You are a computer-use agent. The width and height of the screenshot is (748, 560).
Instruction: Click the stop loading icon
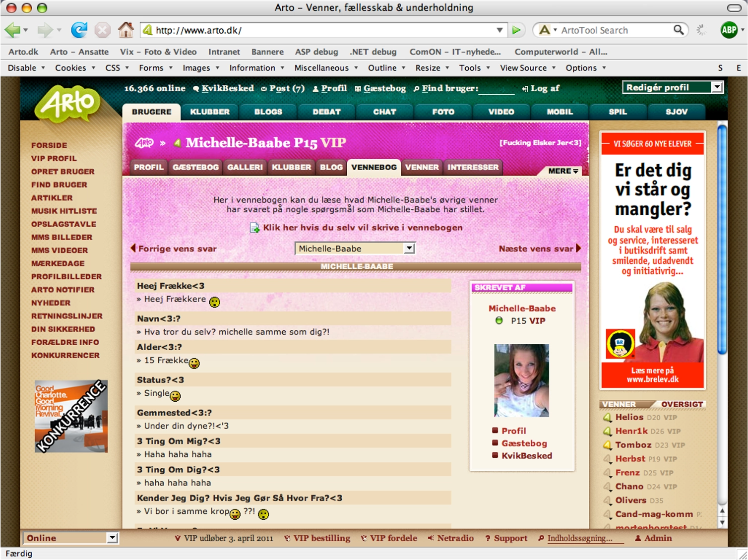102,30
